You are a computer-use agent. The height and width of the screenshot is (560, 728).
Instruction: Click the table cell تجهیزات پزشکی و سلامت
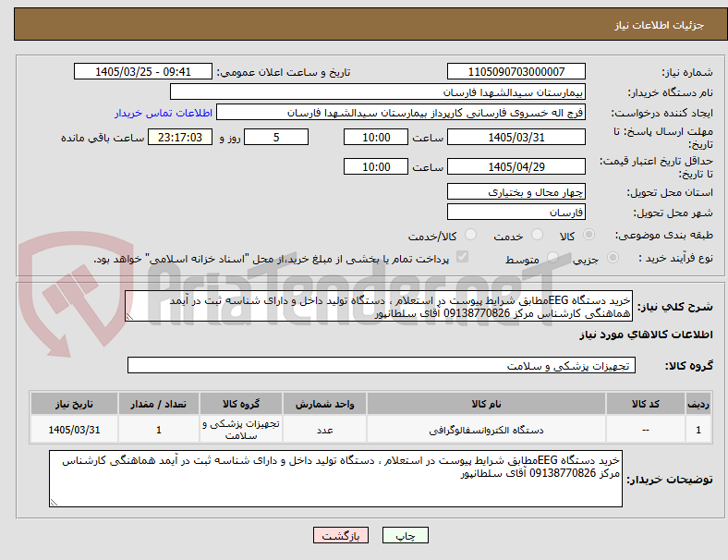tap(241, 430)
